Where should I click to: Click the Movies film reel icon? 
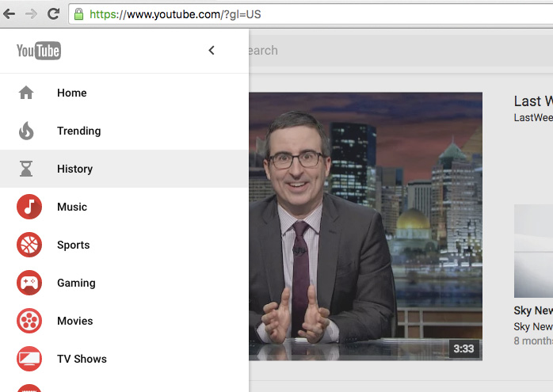click(29, 321)
